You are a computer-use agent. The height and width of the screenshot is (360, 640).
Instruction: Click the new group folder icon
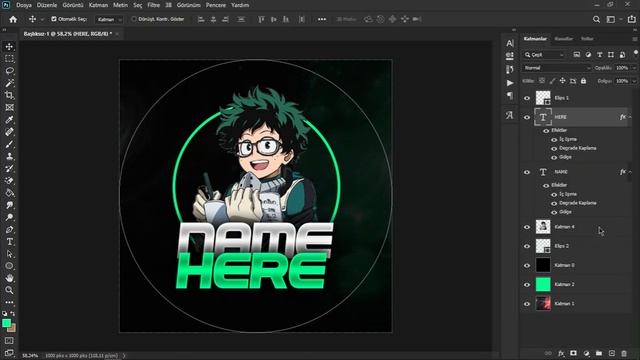coord(599,353)
